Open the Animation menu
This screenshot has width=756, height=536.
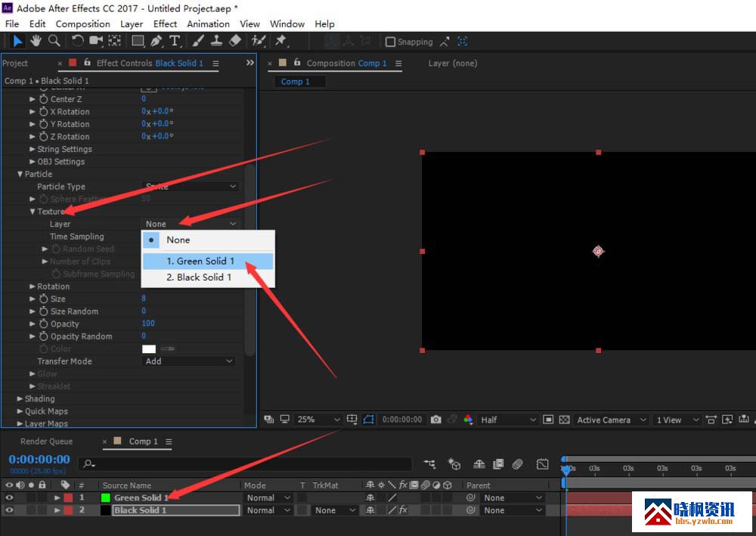pyautogui.click(x=209, y=24)
